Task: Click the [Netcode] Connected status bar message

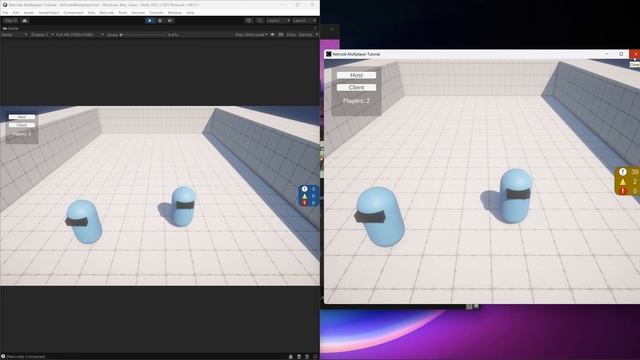Action: pyautogui.click(x=26, y=357)
